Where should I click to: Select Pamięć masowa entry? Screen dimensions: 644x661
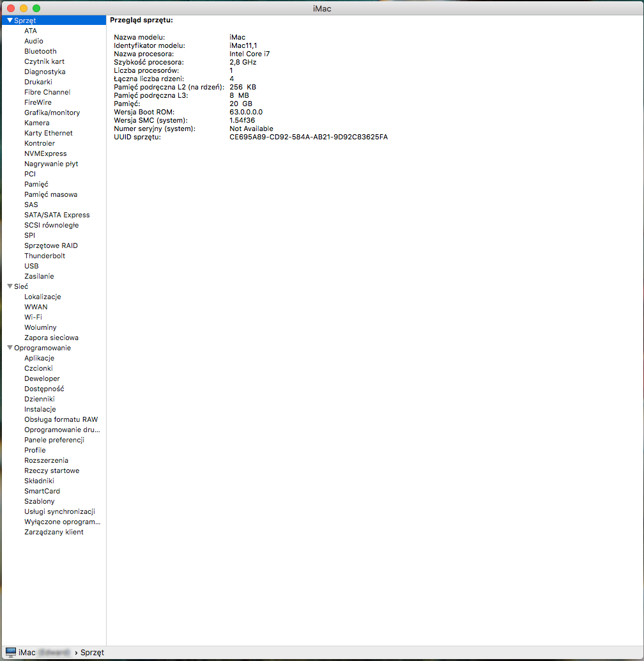tap(51, 194)
